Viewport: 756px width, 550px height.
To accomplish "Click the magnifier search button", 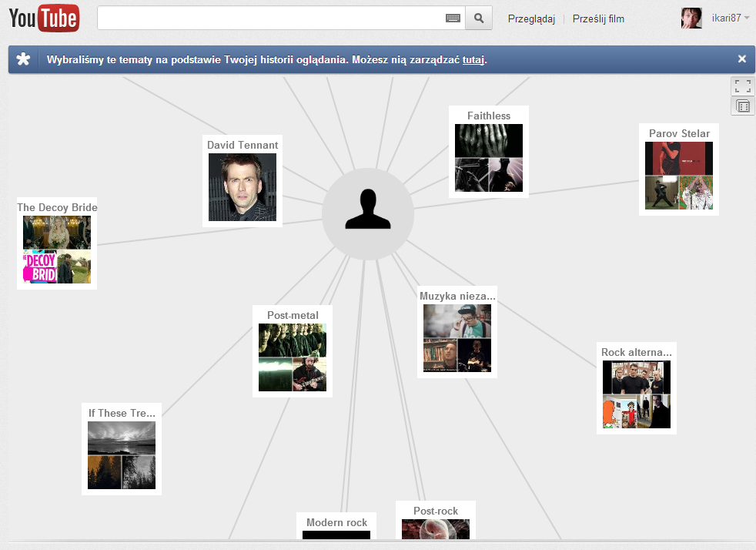I will click(479, 18).
